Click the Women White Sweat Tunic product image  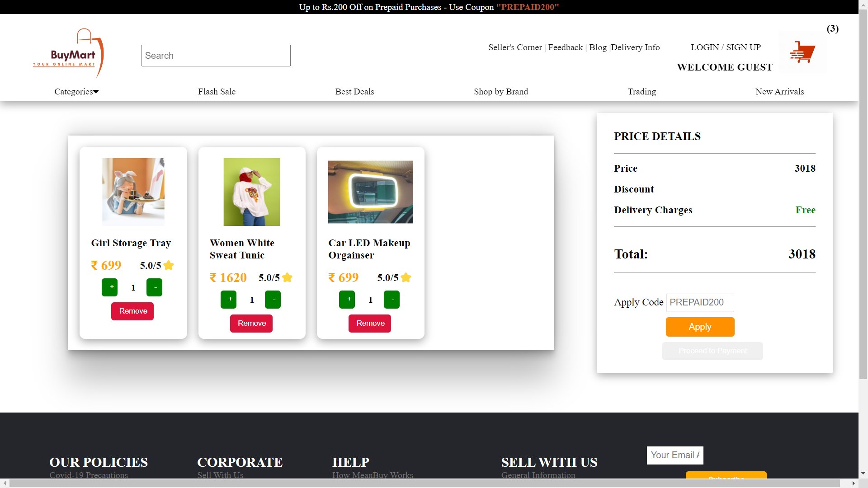click(251, 192)
